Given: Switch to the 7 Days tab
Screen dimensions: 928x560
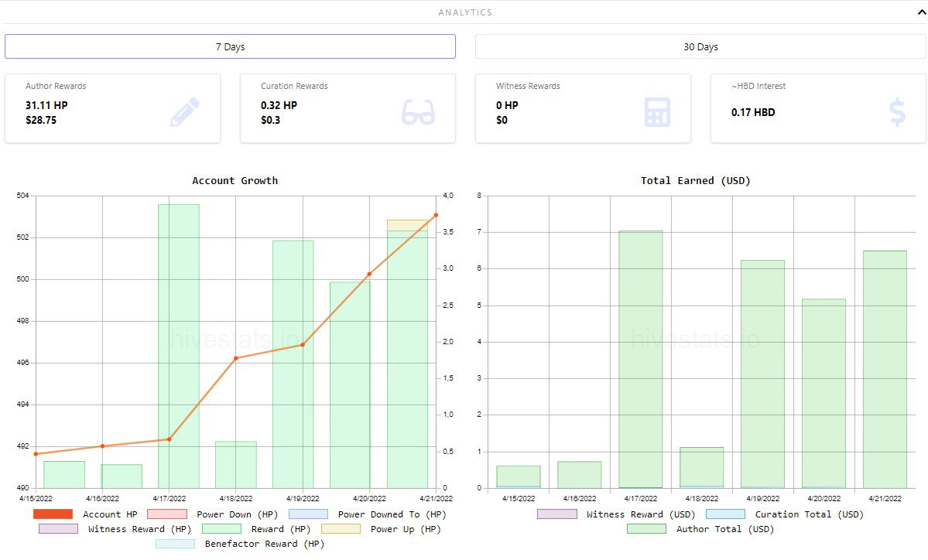Looking at the screenshot, I should pos(230,46).
